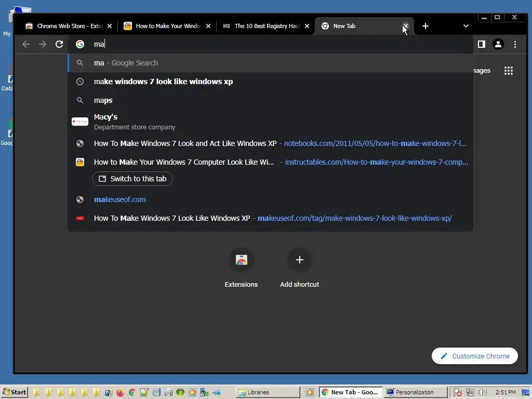Close the How to Make Your Windows tab
The width and height of the screenshot is (532, 399).
pos(208,26)
